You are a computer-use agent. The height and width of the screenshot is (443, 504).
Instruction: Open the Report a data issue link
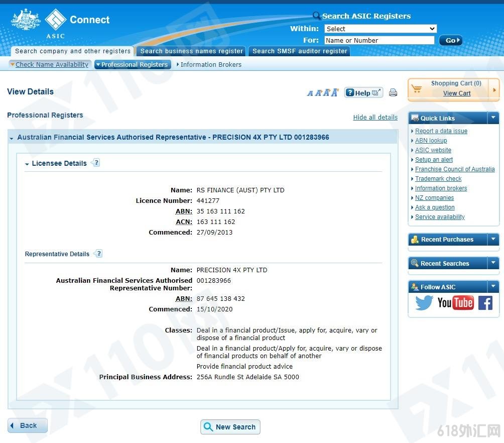[x=441, y=131]
